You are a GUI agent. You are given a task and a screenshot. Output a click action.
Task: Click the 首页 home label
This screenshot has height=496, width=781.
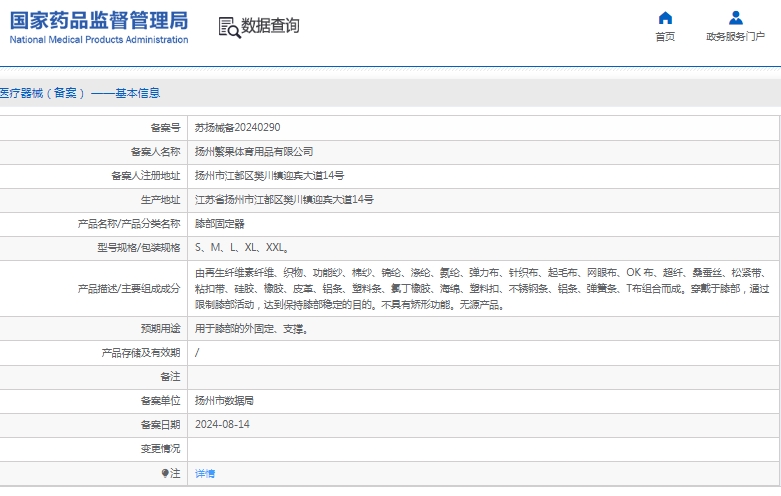pos(665,36)
